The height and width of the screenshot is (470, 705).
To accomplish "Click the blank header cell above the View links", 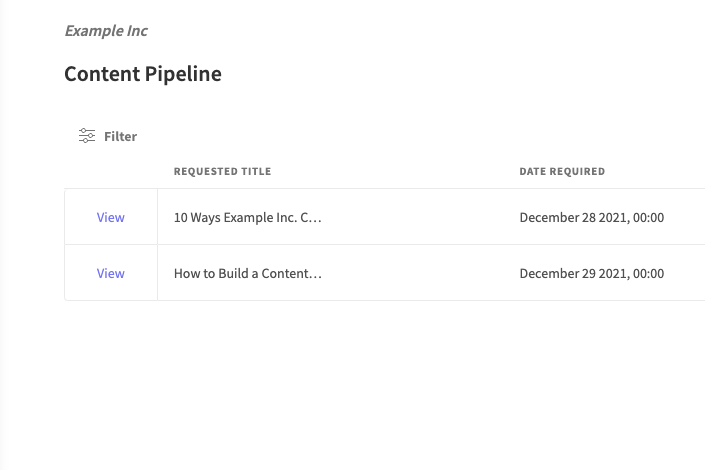I will tap(111, 171).
